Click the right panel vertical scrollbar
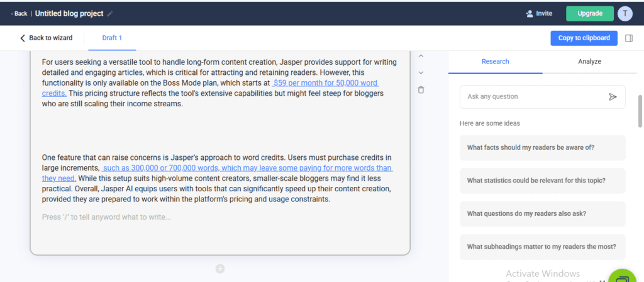This screenshot has height=282, width=644. [640, 111]
